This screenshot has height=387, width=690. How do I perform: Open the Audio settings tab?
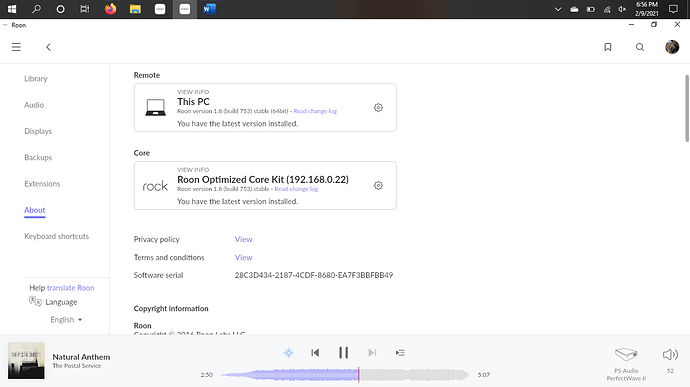34,105
